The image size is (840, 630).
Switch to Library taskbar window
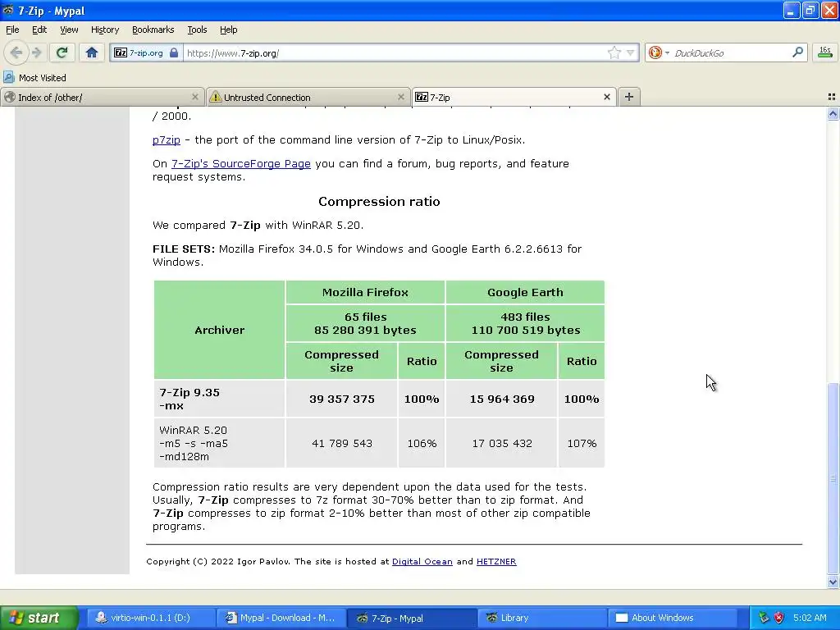[x=541, y=618]
